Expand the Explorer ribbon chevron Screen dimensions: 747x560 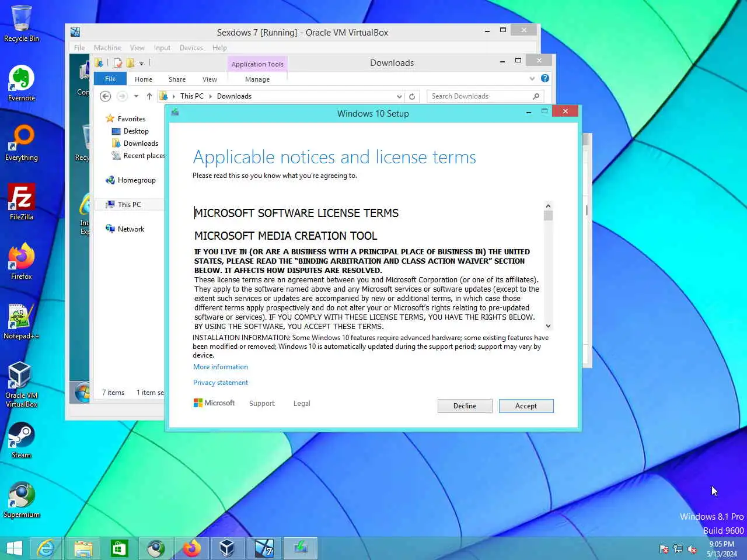(532, 78)
